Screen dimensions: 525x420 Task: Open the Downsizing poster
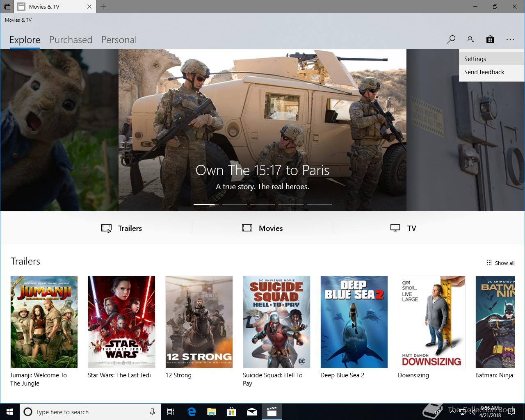(431, 322)
